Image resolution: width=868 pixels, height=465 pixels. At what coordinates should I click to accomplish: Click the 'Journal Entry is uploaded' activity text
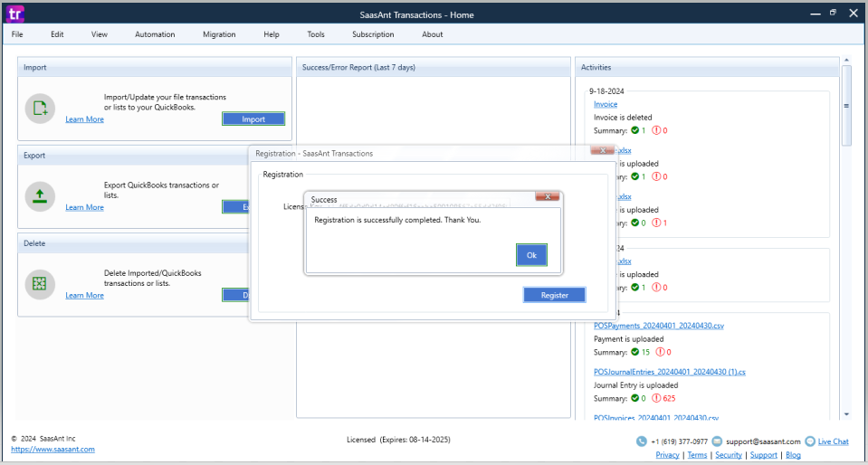[x=636, y=385]
